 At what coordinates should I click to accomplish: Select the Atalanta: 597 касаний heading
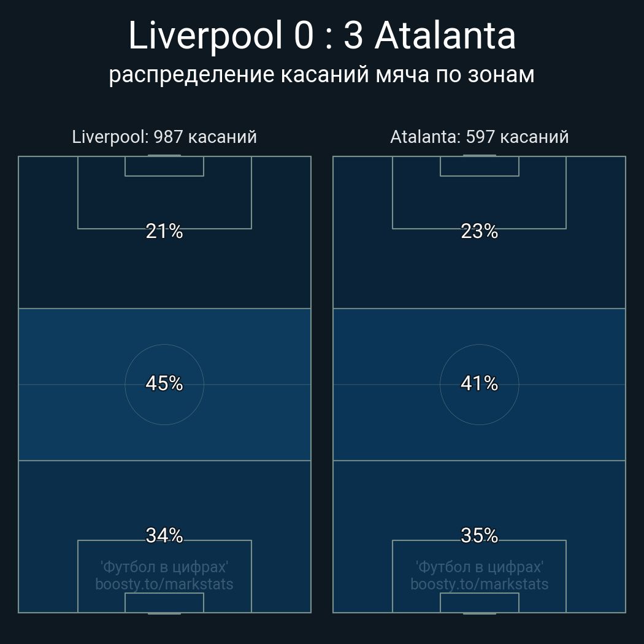pyautogui.click(x=479, y=137)
